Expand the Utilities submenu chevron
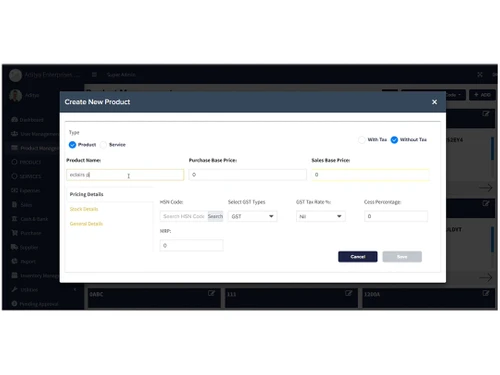Image resolution: width=500 pixels, height=375 pixels. coord(75,289)
